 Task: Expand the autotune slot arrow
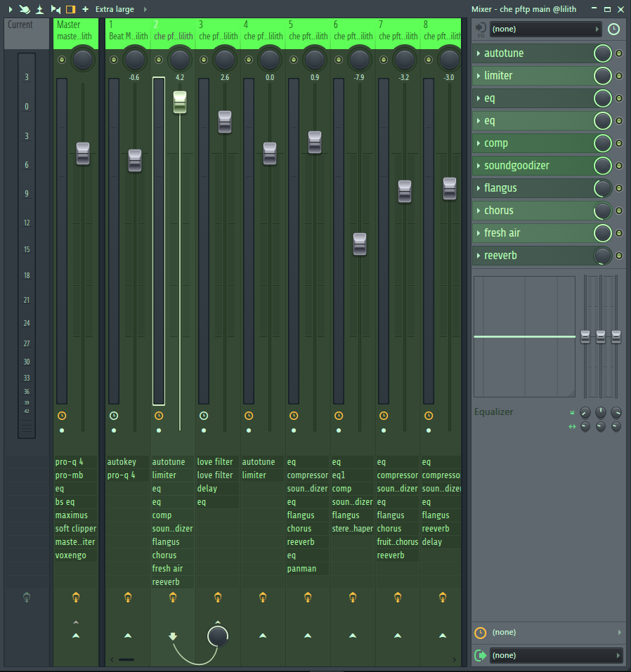479,53
